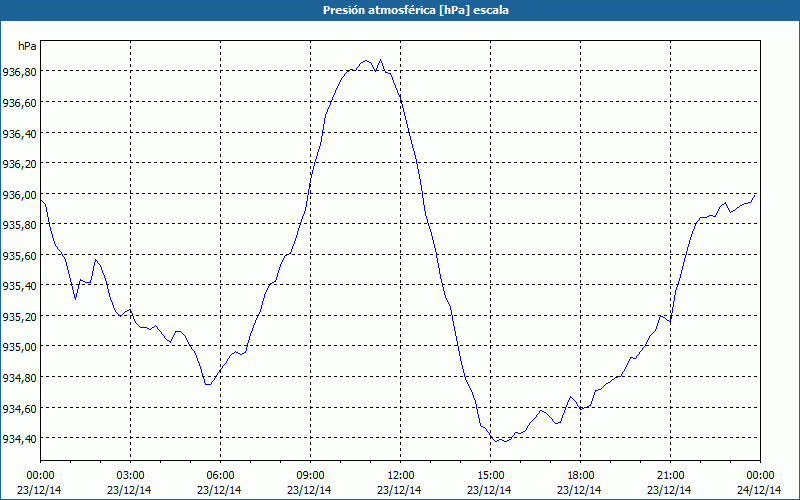Image resolution: width=800 pixels, height=500 pixels.
Task: Click the 936,60 y-axis value
Action: 19,103
